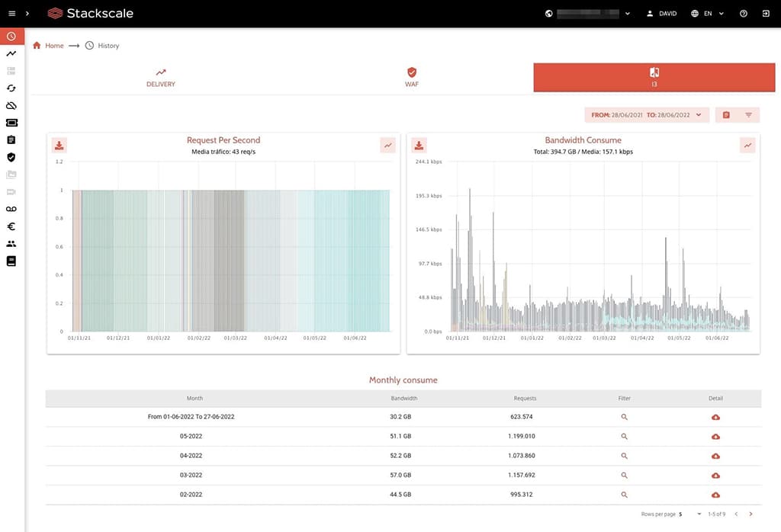Filter the 01-06-2022 to 27-06-2022 row
The width and height of the screenshot is (781, 532).
coord(624,417)
